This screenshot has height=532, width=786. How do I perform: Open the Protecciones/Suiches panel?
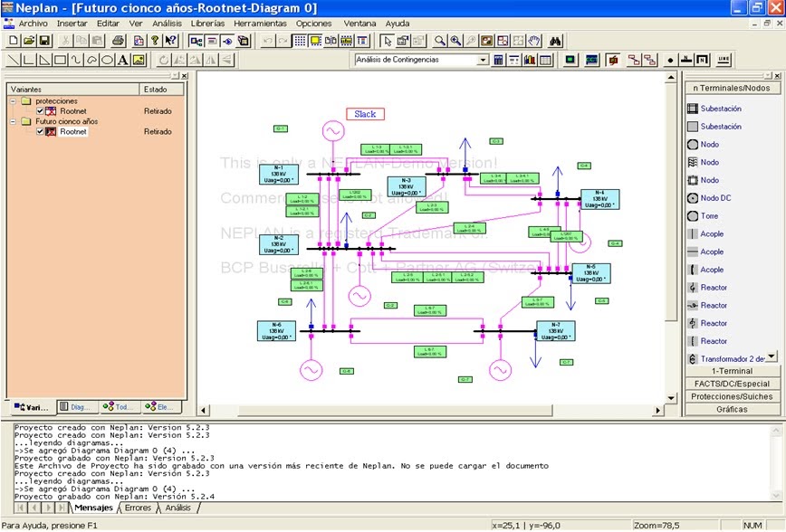point(731,396)
